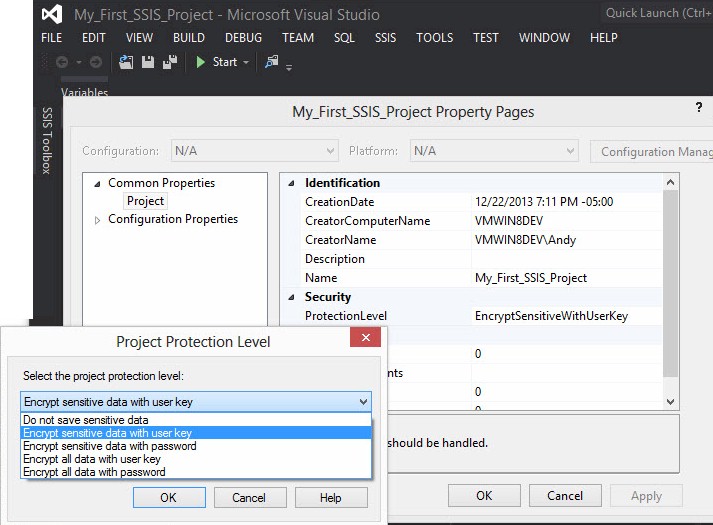This screenshot has height=525, width=713.
Task: Open the Configuration N/A dropdown
Action: [x=255, y=151]
